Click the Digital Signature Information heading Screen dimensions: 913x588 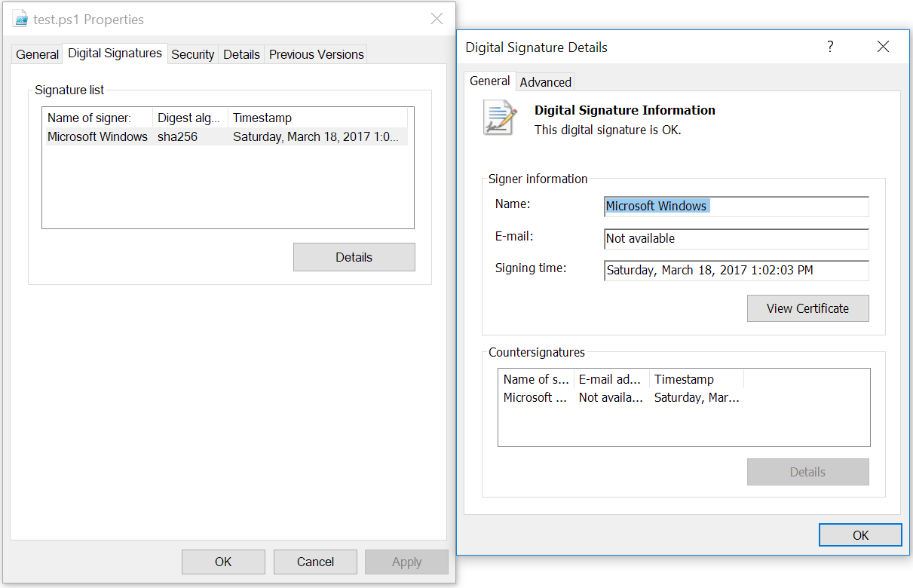625,110
